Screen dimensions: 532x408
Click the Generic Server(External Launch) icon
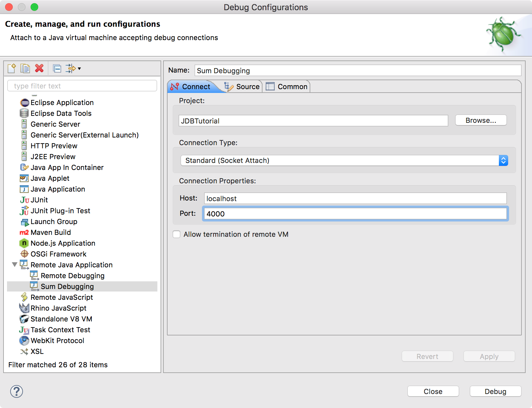point(24,135)
